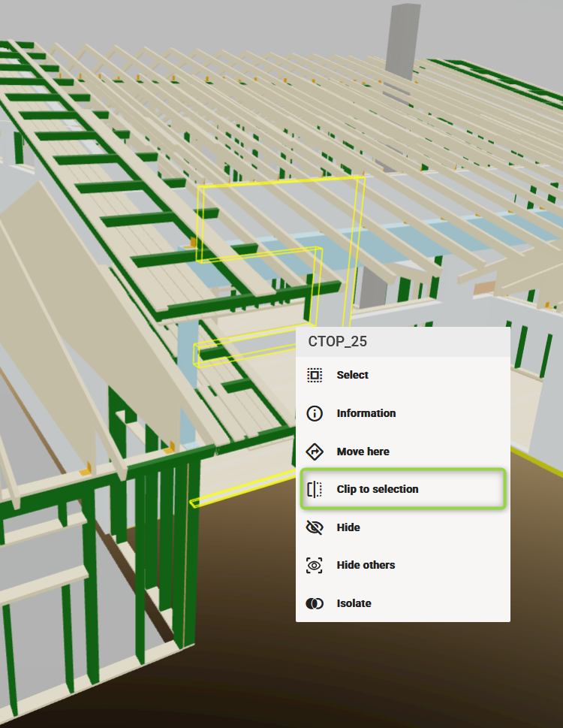The height and width of the screenshot is (728, 563).
Task: Hide the CTOP_25 element via "Hide"
Action: (348, 527)
